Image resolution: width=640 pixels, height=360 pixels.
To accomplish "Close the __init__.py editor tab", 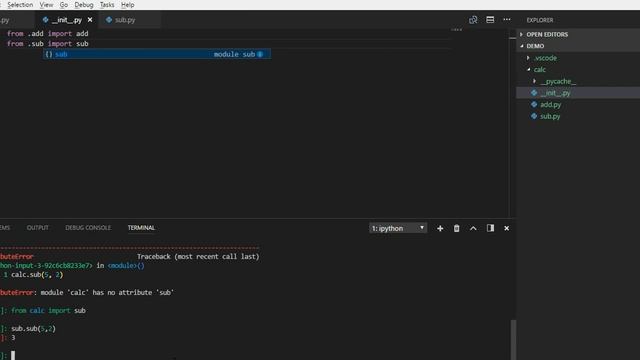I will click(x=90, y=20).
